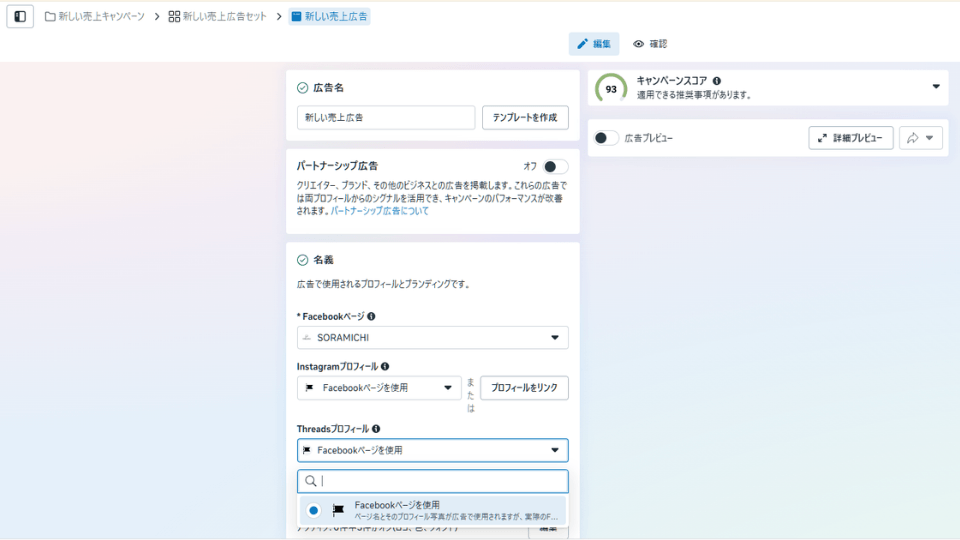Click info icon beside Instagramプロフィール label
This screenshot has height=540, width=960.
[384, 367]
